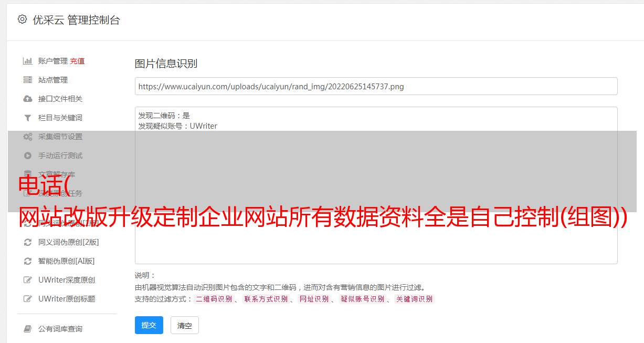644x343 pixels.
Task: Click the 说明： label below the results
Action: (145, 275)
